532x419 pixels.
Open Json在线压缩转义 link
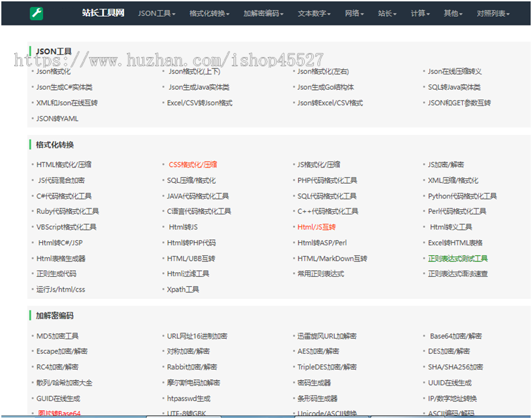click(455, 72)
